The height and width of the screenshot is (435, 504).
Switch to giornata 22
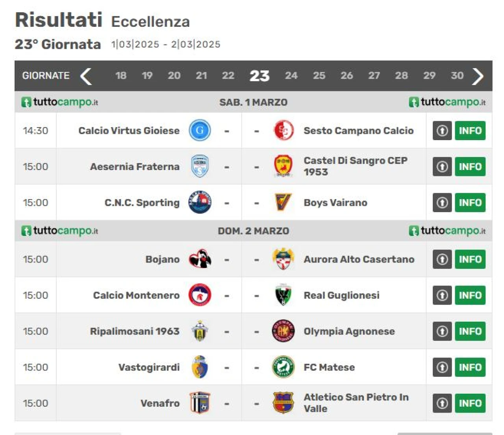coord(228,76)
